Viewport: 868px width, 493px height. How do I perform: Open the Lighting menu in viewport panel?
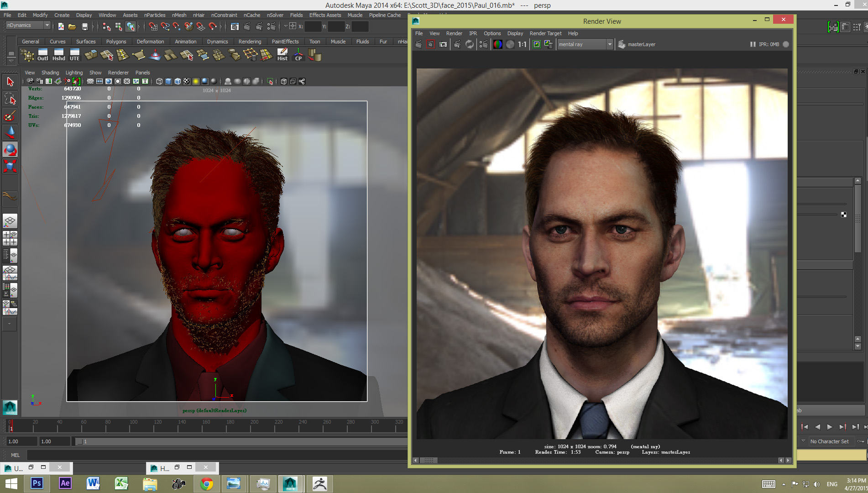74,73
